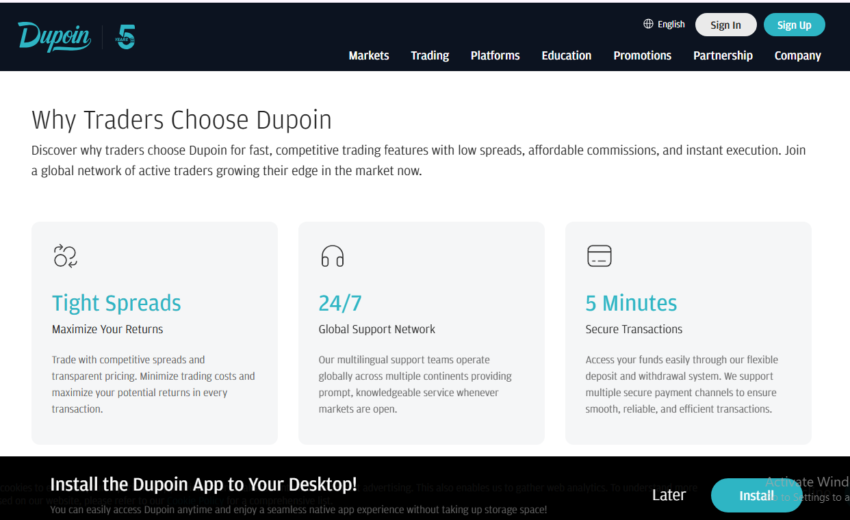Click the Why Traders Choose Dupoin heading

pos(181,120)
